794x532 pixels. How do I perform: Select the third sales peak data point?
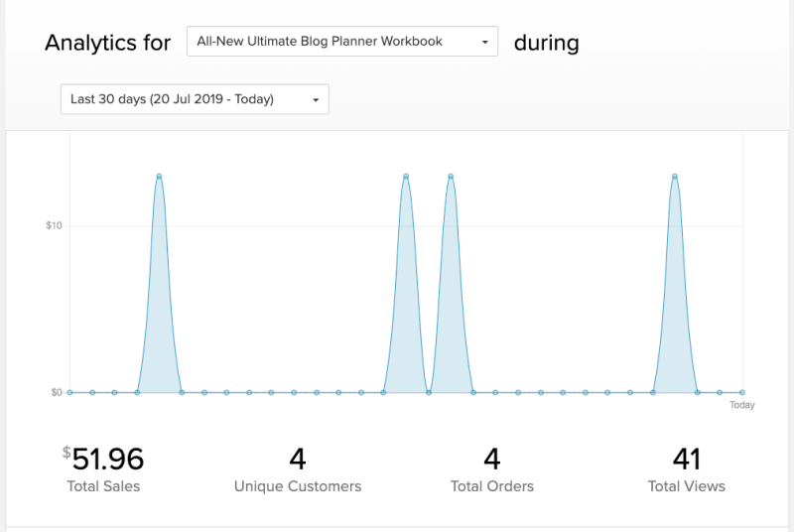(x=451, y=176)
